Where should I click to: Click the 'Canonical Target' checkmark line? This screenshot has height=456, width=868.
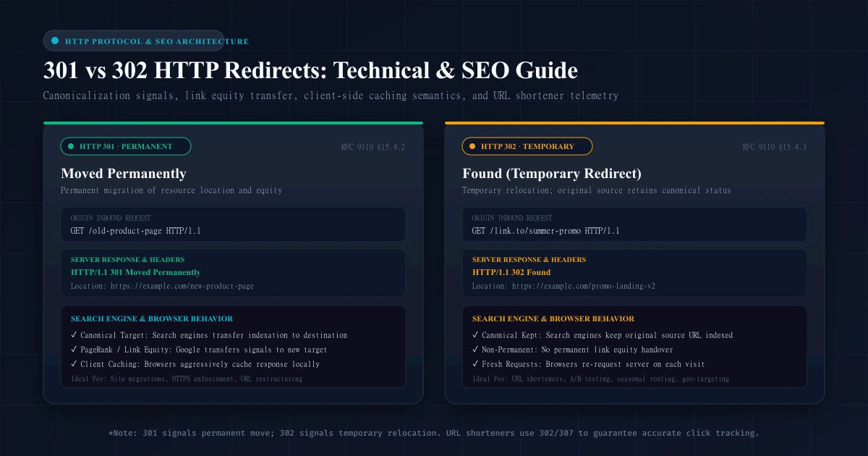209,335
